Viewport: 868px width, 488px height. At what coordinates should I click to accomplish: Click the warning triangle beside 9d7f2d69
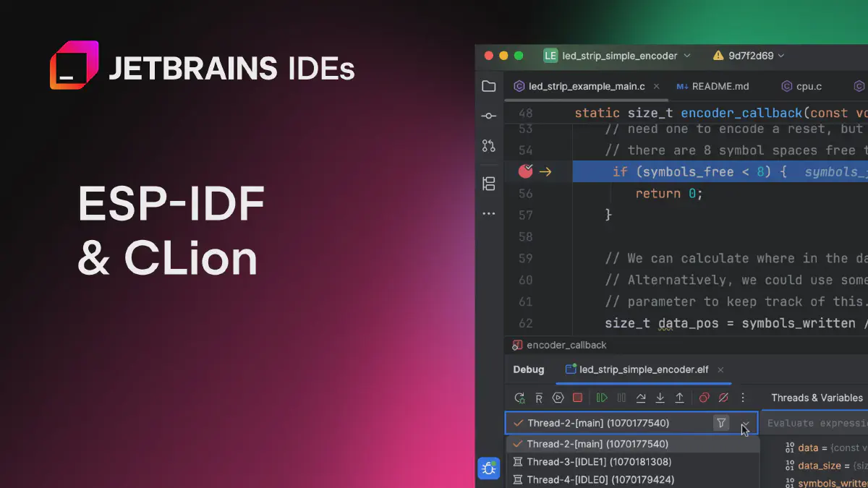718,56
